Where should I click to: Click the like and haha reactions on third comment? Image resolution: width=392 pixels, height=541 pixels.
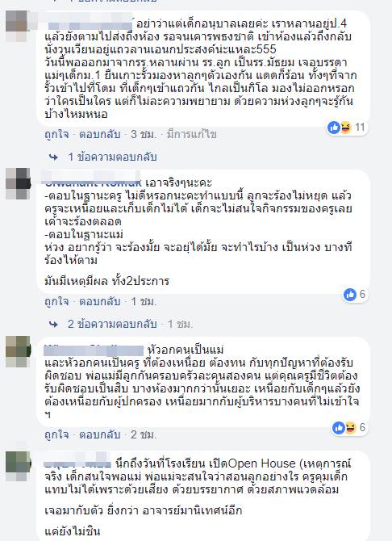(x=349, y=428)
